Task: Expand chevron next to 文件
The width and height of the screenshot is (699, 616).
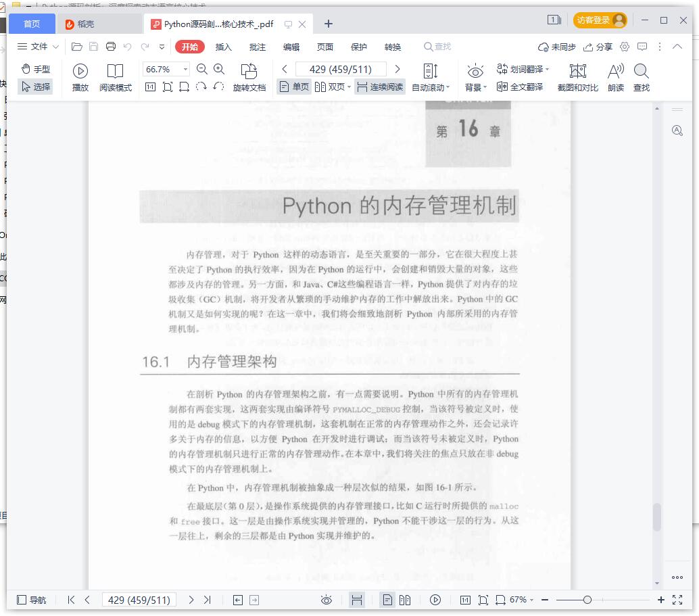Action: [x=55, y=47]
